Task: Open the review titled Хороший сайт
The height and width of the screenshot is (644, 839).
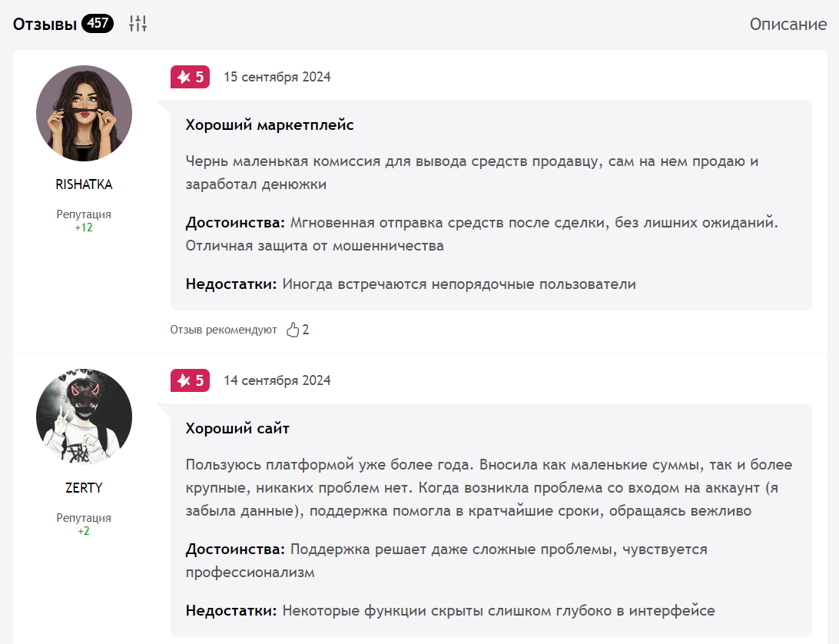Action: pyautogui.click(x=237, y=428)
